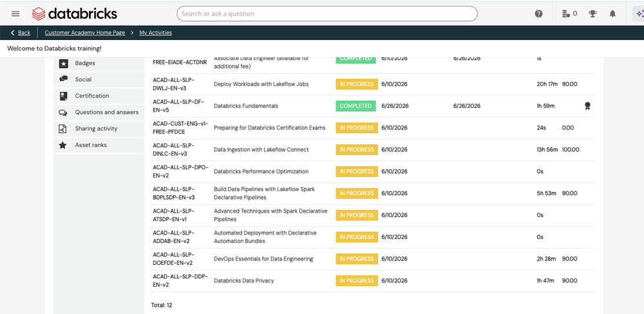Open the help question mark icon
Image resolution: width=644 pixels, height=314 pixels.
(539, 14)
